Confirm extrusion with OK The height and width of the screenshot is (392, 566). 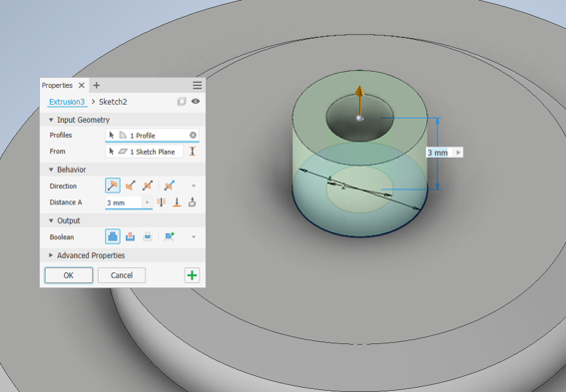[x=69, y=275]
